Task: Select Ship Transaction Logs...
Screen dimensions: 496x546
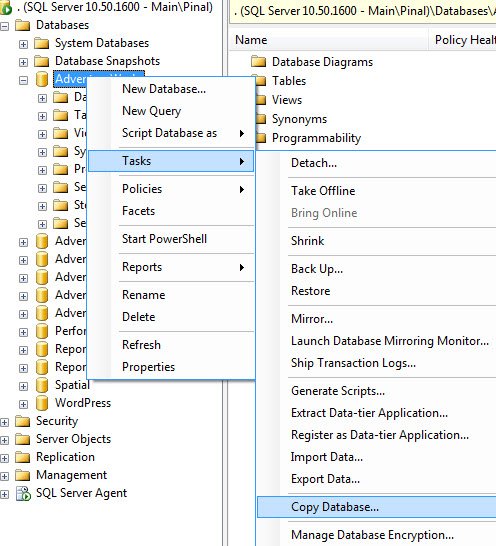Action: click(377, 363)
